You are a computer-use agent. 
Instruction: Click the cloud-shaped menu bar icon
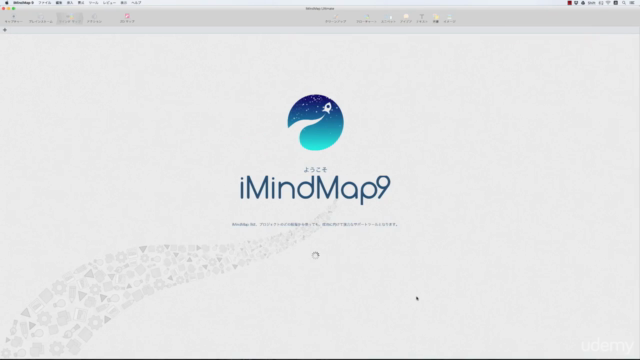click(583, 2)
